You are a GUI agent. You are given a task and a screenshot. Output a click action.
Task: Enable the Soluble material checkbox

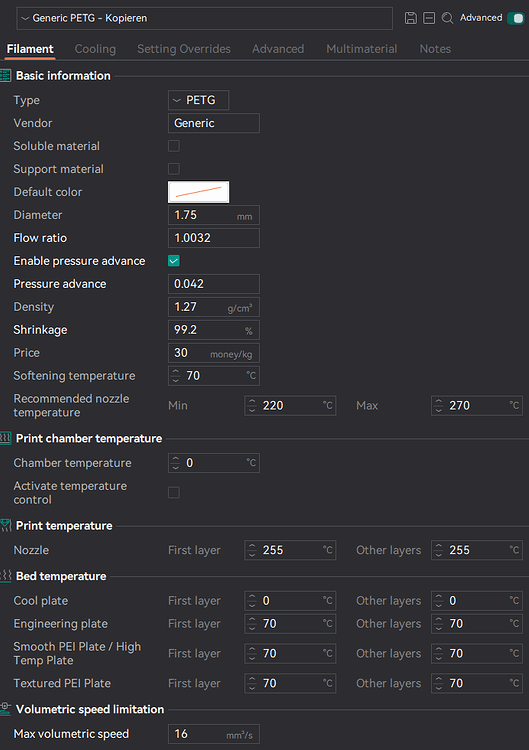point(174,146)
